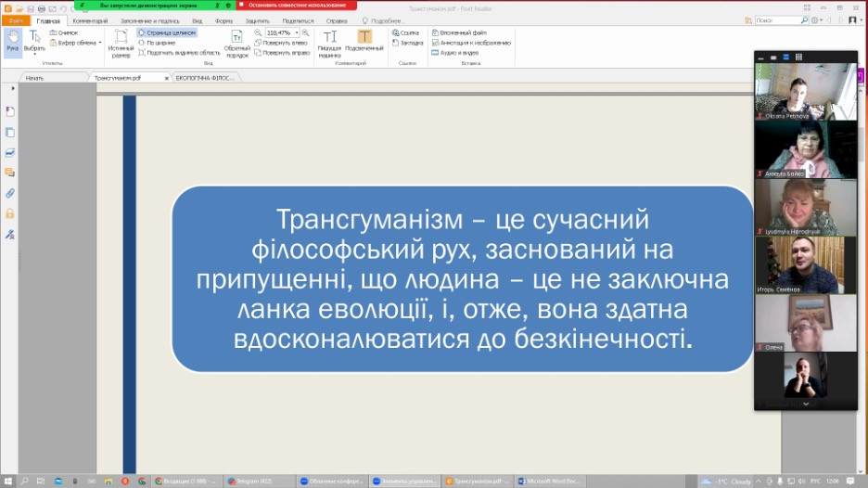868x488 pixels.
Task: Click Rotate Left (Повернуть влево) button
Action: [x=282, y=43]
